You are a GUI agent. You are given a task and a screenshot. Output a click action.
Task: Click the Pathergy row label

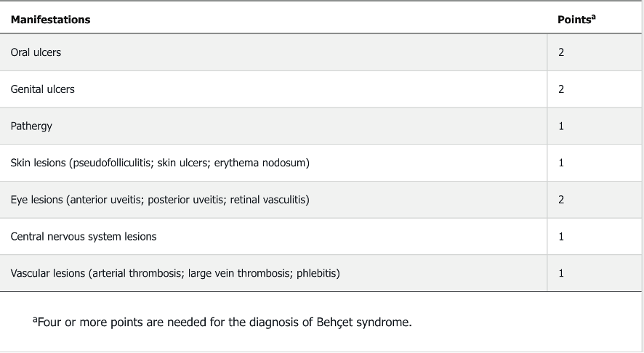pyautogui.click(x=31, y=126)
